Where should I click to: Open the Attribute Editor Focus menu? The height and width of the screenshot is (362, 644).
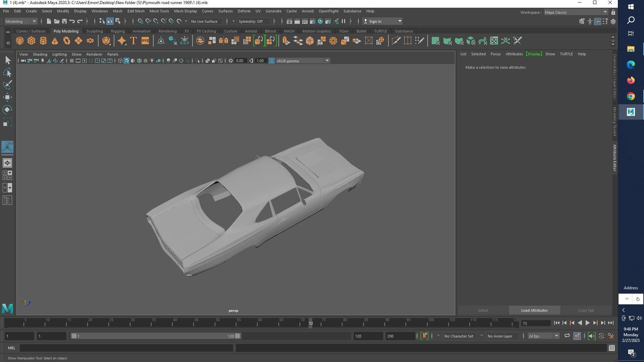pos(495,54)
